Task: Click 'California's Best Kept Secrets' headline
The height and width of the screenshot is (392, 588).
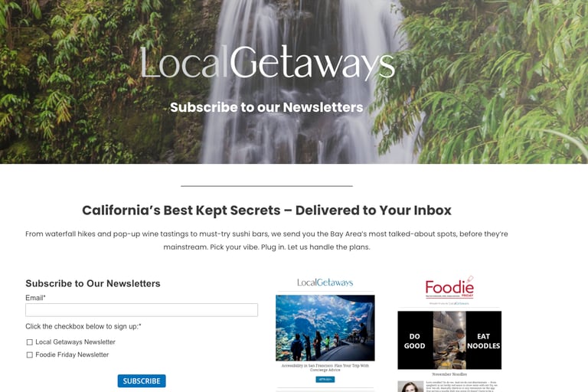Action: pyautogui.click(x=266, y=211)
